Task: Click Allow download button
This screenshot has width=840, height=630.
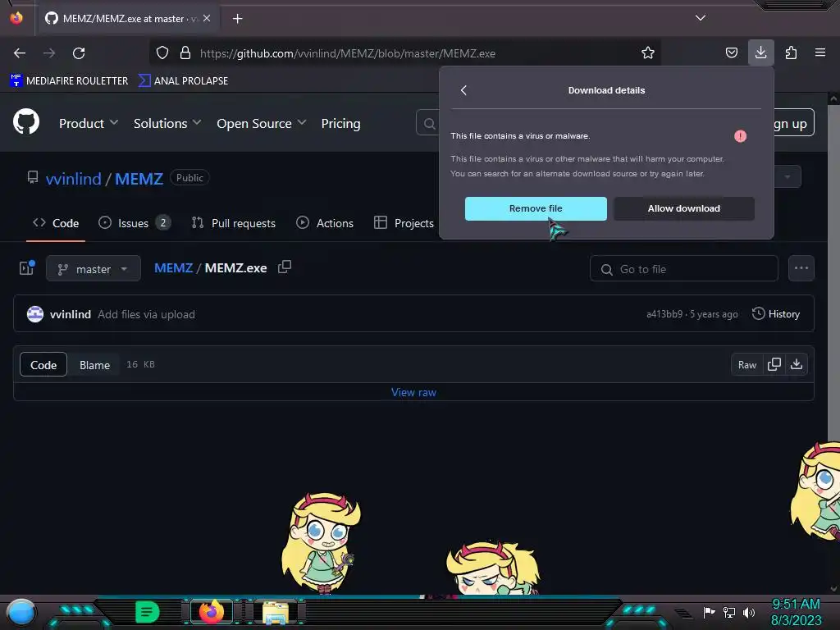Action: 683,208
